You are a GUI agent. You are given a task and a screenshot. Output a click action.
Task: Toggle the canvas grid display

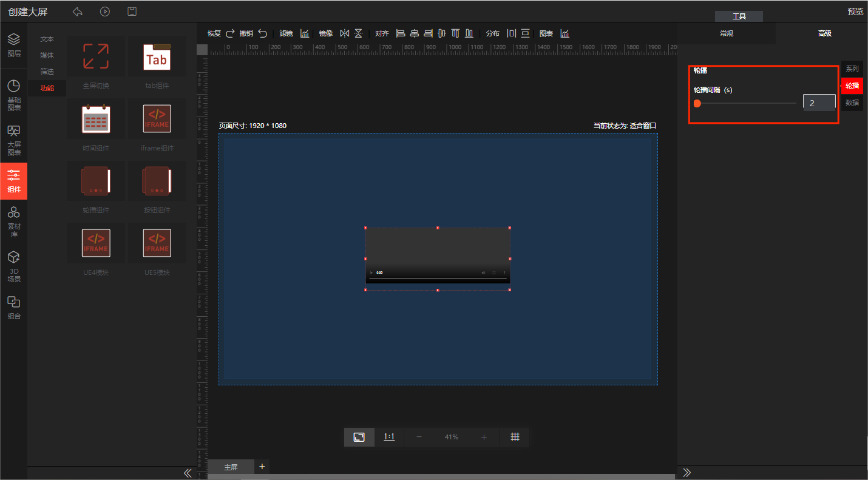pos(515,437)
